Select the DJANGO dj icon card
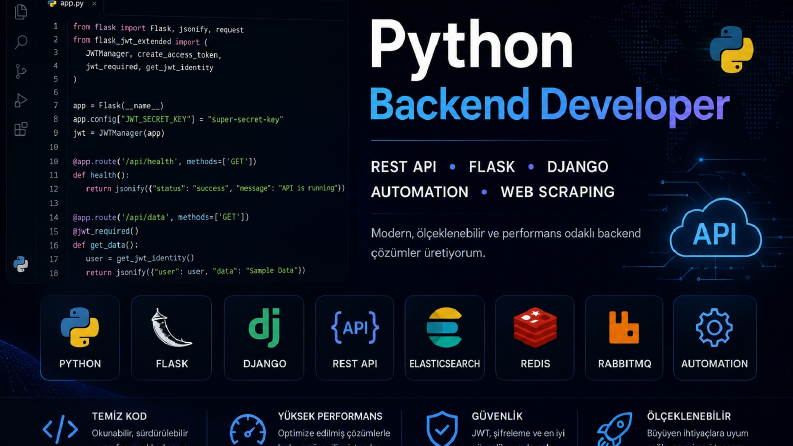Viewport: 793px width, 446px height. [x=264, y=338]
